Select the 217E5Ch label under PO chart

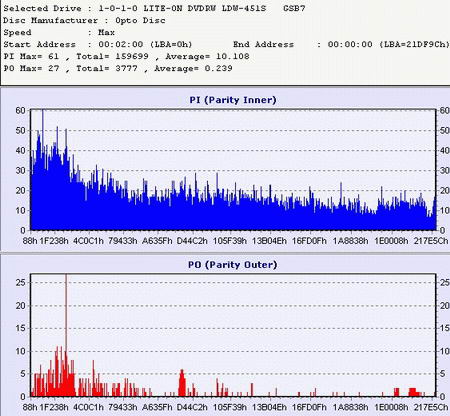coord(431,407)
